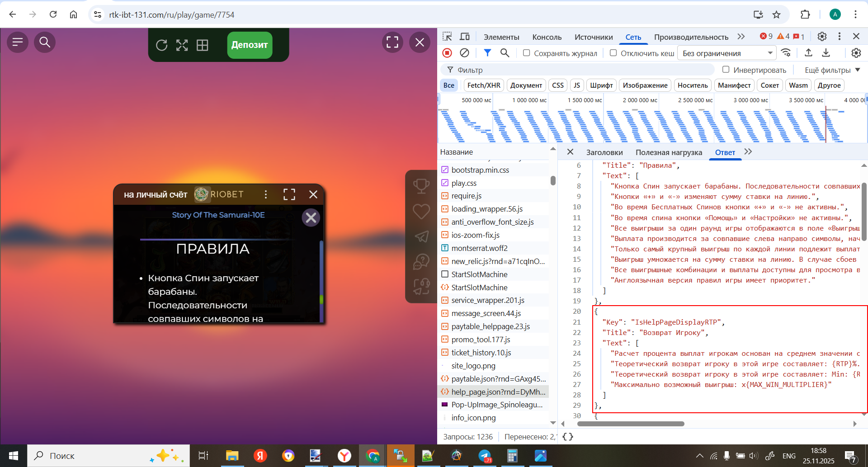Image resolution: width=868 pixels, height=467 pixels.
Task: Open DevTools element inspector tool
Action: tap(447, 37)
